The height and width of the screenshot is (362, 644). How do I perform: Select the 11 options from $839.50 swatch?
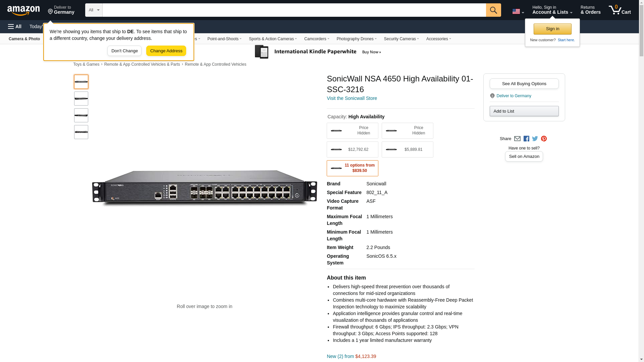(352, 168)
